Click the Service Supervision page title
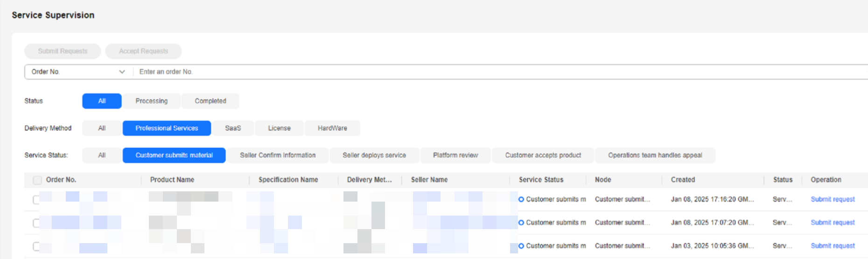 coord(53,15)
